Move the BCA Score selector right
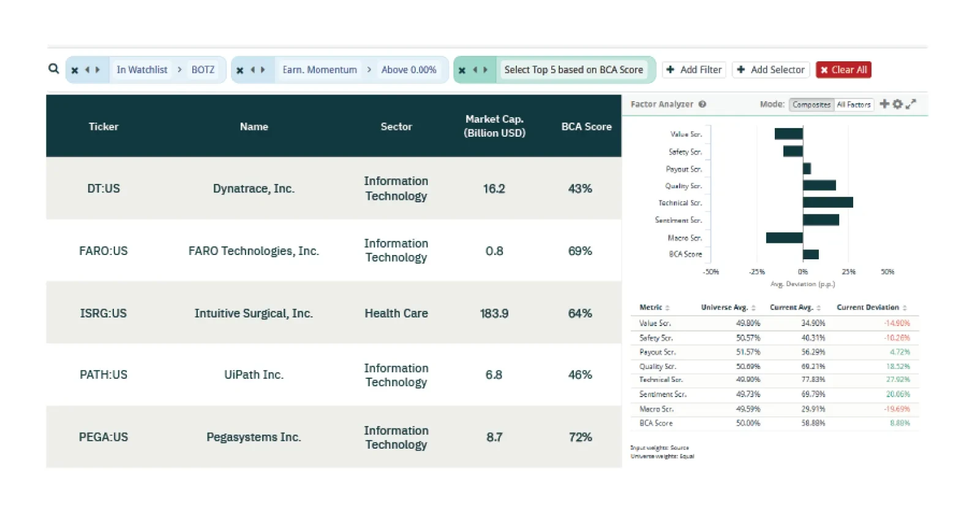 coord(485,70)
